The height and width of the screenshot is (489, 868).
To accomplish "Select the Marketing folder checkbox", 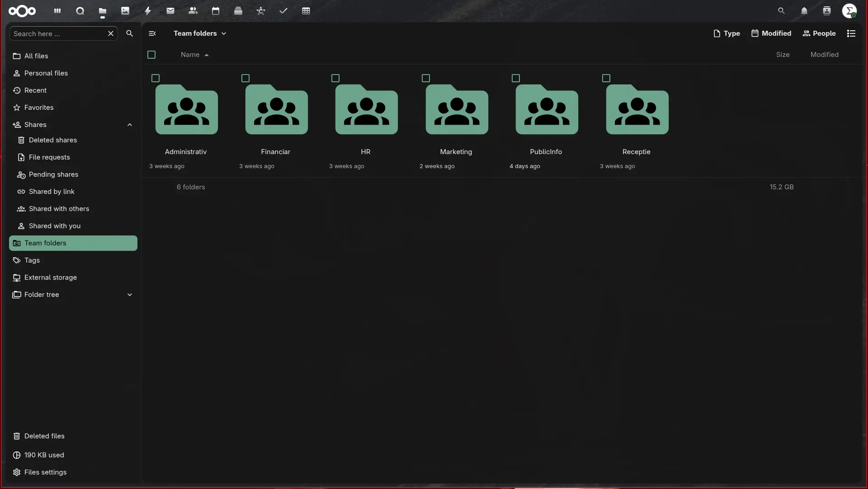I will point(426,78).
